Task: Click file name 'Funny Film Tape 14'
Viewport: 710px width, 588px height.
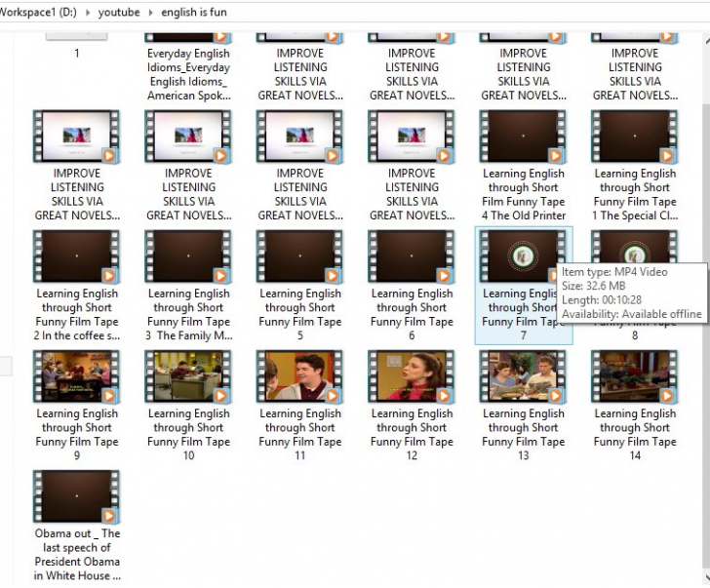Action: tap(635, 434)
